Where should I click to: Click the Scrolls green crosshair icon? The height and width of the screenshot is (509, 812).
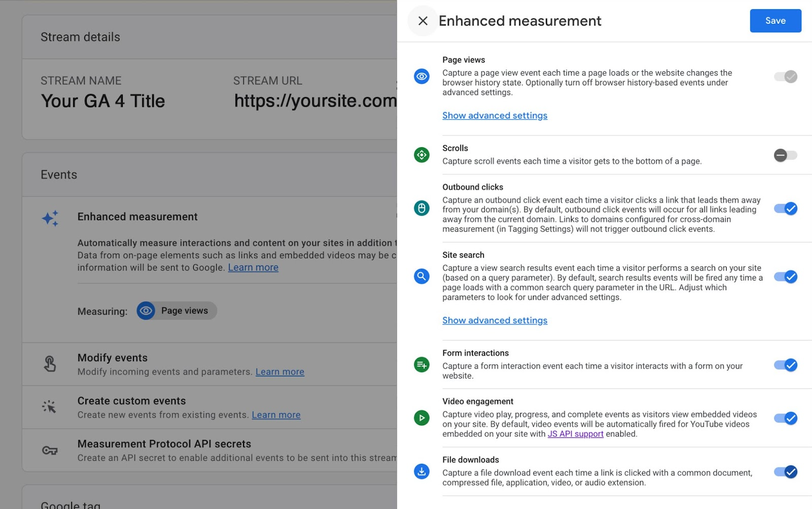pos(422,155)
